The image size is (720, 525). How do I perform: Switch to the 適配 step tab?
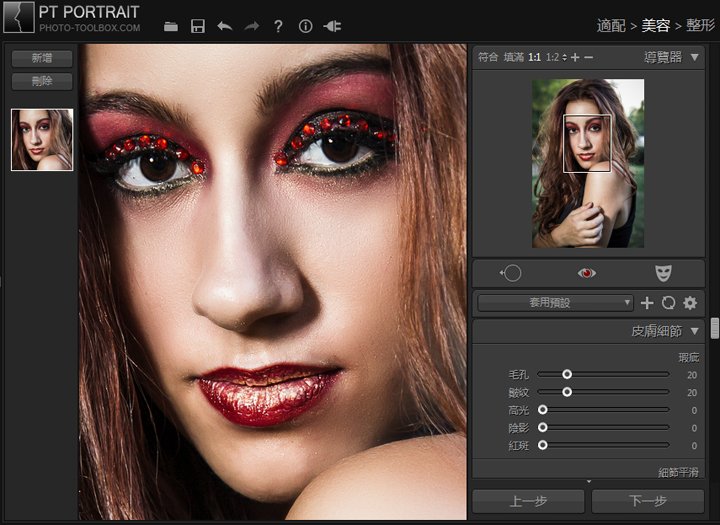[611, 25]
